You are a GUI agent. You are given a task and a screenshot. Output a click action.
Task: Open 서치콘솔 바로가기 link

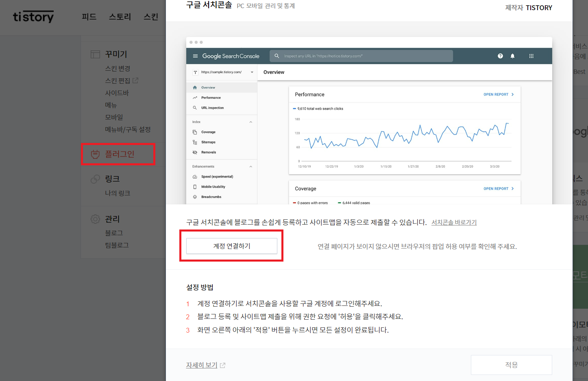[x=454, y=222]
